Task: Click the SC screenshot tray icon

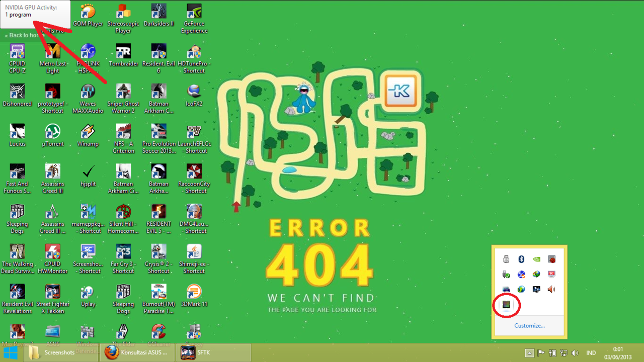Action: (551, 275)
